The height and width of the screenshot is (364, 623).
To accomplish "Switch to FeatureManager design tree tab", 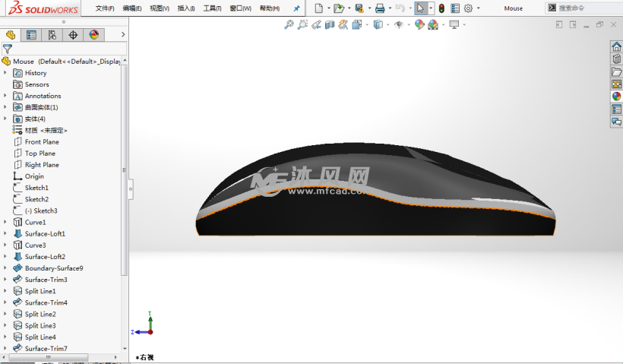I will click(11, 35).
